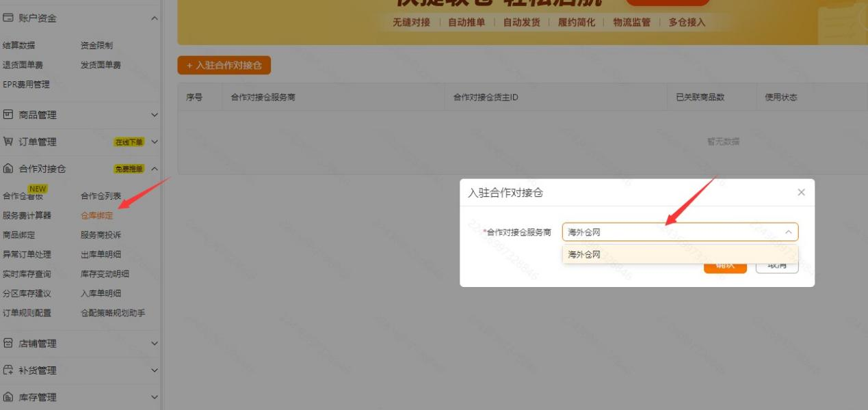This screenshot has width=868, height=410.
Task: Click the 入驻合作对接仓 dialog title
Action: click(x=505, y=193)
